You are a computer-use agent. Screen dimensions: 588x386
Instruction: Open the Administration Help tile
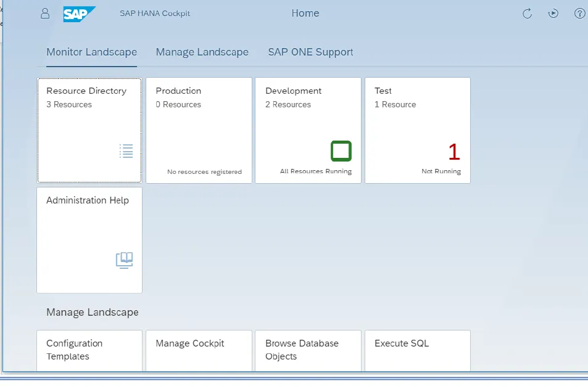click(x=89, y=240)
